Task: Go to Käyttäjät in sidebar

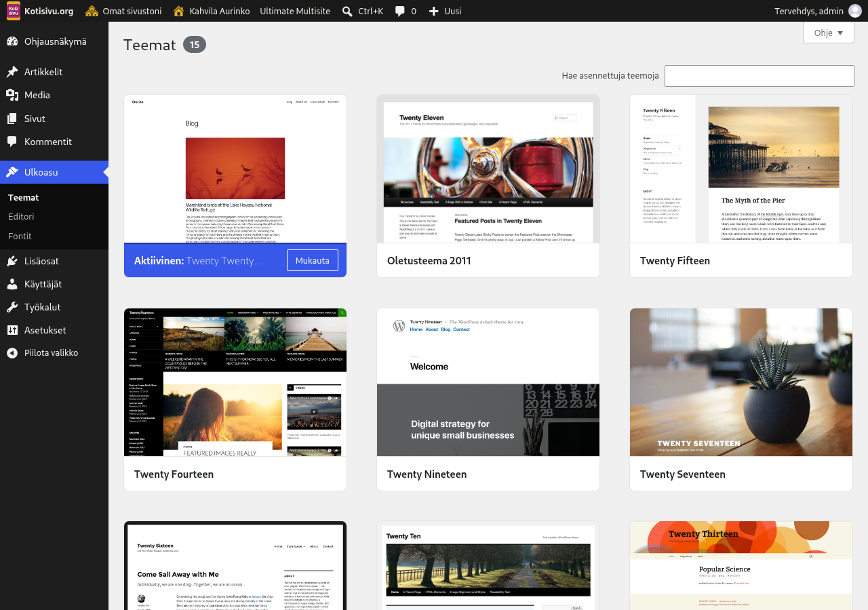Action: tap(54, 284)
